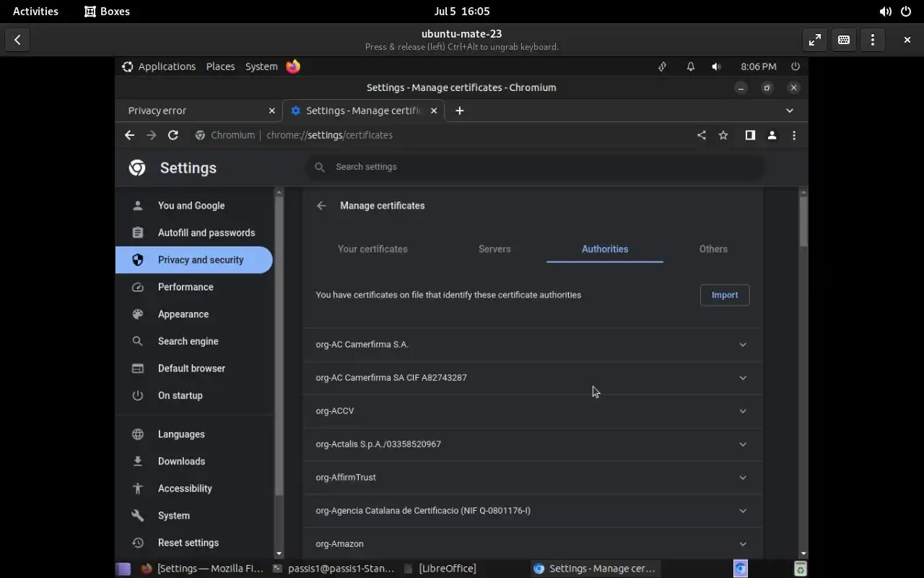Open trash icon in bottom panel

[800, 569]
